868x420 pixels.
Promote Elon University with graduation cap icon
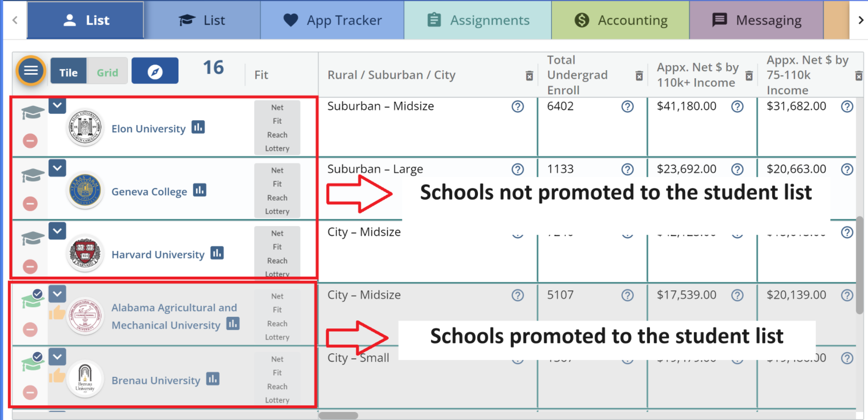coord(33,112)
